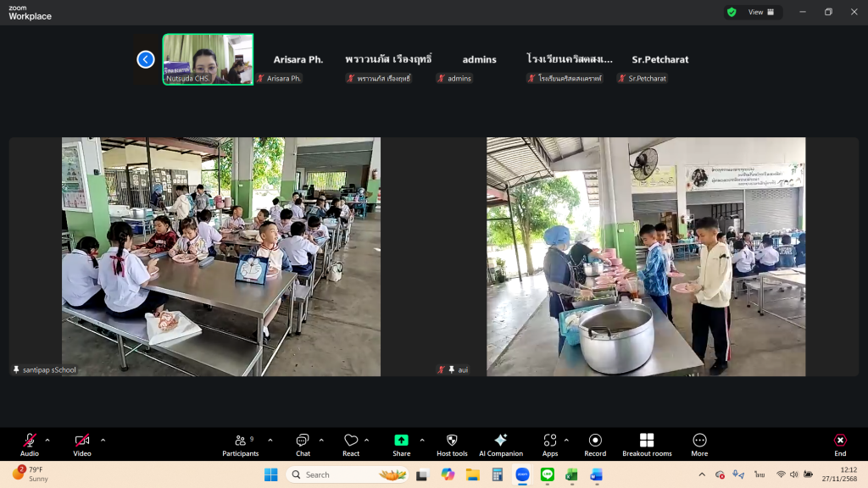Turn on camera with Video button
Viewport: 868px width, 488px height.
pos(82,444)
